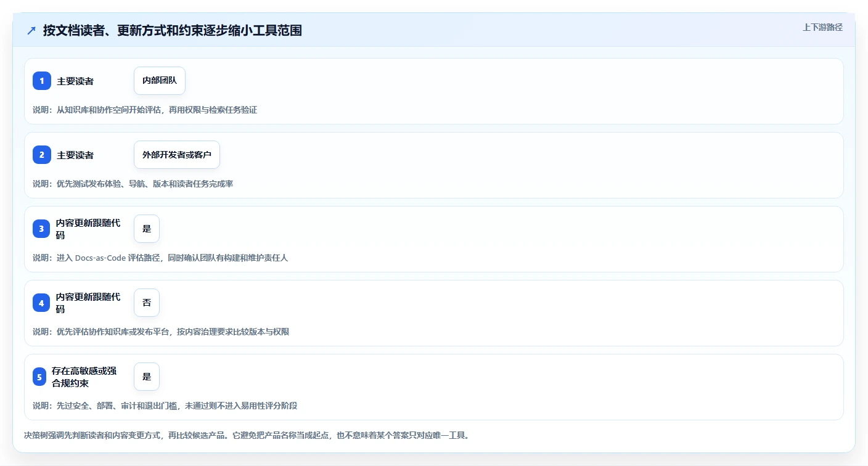
Task: Click the note 从知识库和协作空间开始评估
Action: click(145, 110)
